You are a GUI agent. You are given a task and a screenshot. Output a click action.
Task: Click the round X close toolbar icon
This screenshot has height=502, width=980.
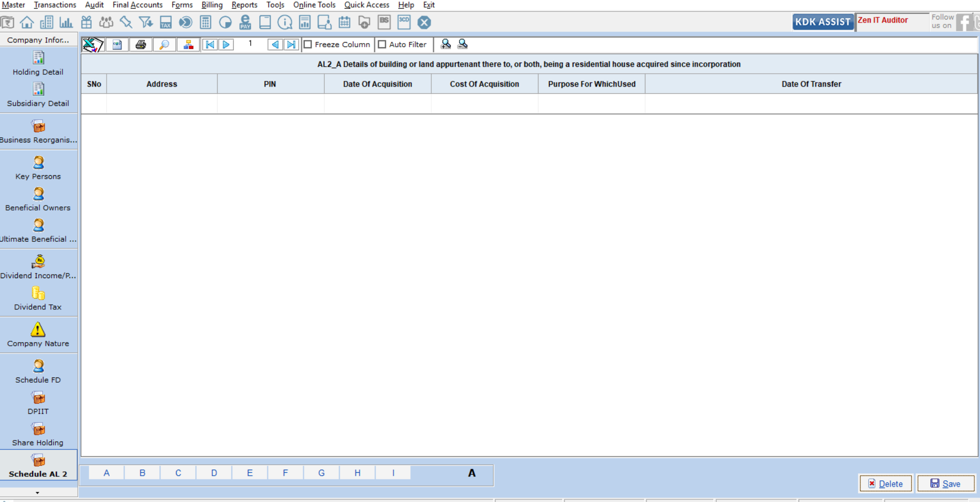424,22
